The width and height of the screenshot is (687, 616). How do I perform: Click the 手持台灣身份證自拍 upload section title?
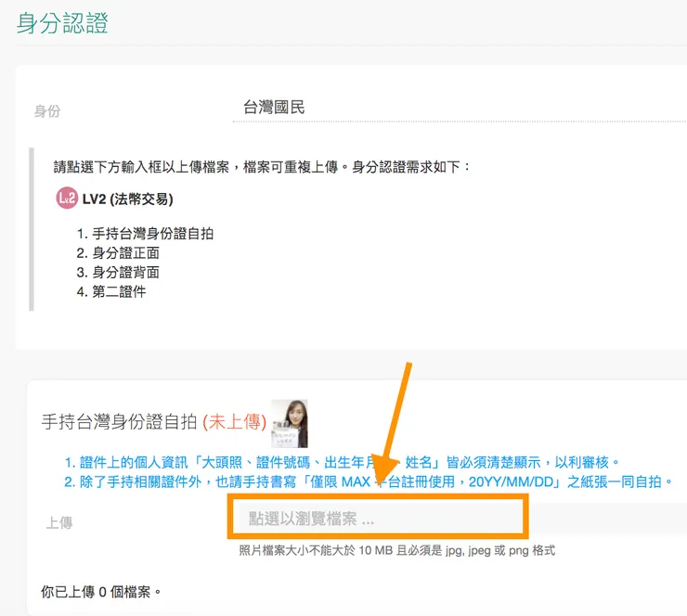point(119,422)
